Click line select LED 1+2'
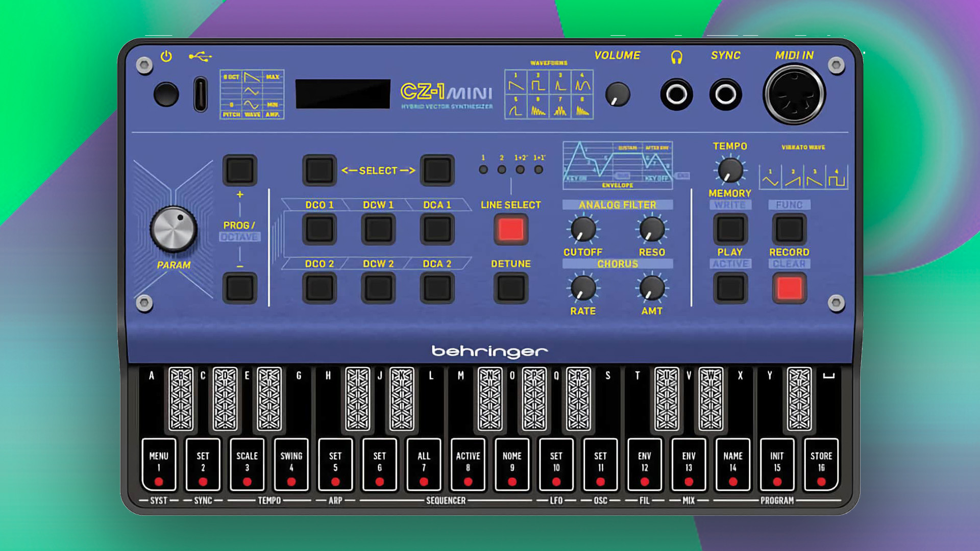 pyautogui.click(x=520, y=170)
